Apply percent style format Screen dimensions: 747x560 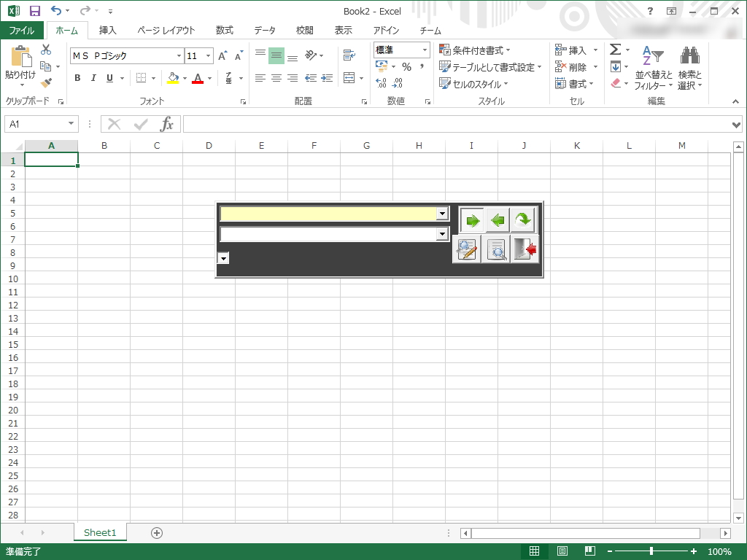tap(406, 66)
